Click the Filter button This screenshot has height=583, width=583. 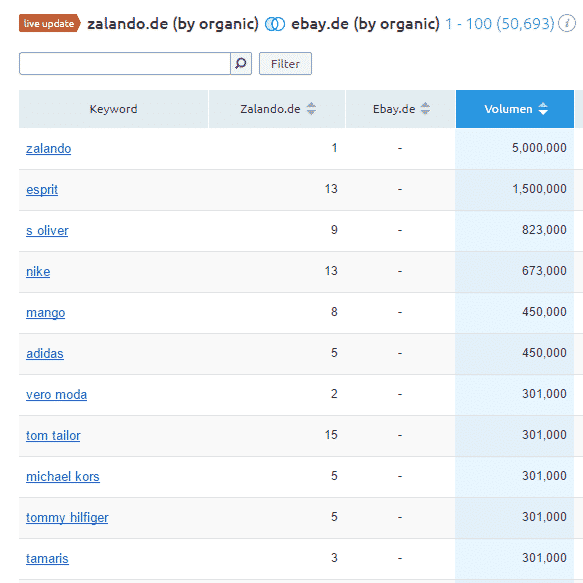pyautogui.click(x=285, y=64)
